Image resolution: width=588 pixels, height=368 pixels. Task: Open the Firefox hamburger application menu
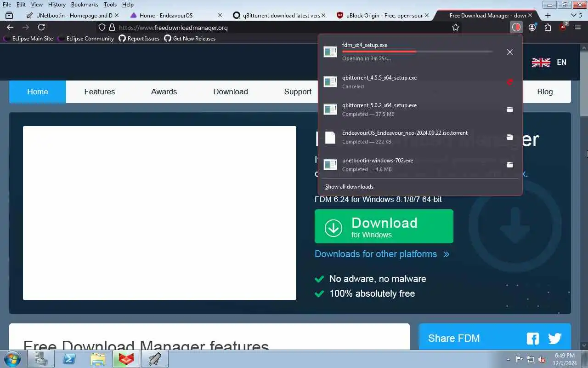[578, 27]
